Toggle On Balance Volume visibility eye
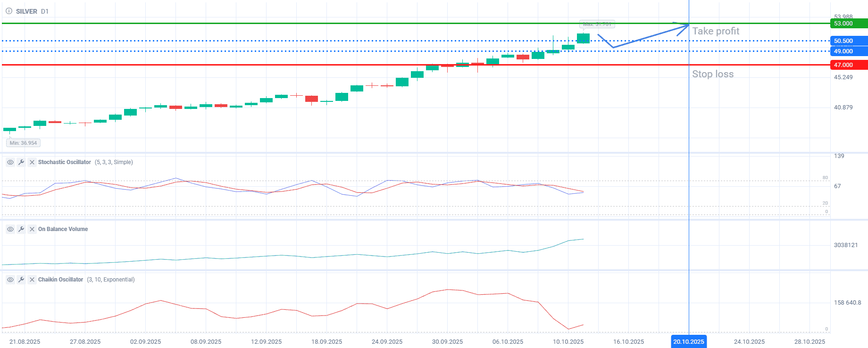 click(10, 229)
